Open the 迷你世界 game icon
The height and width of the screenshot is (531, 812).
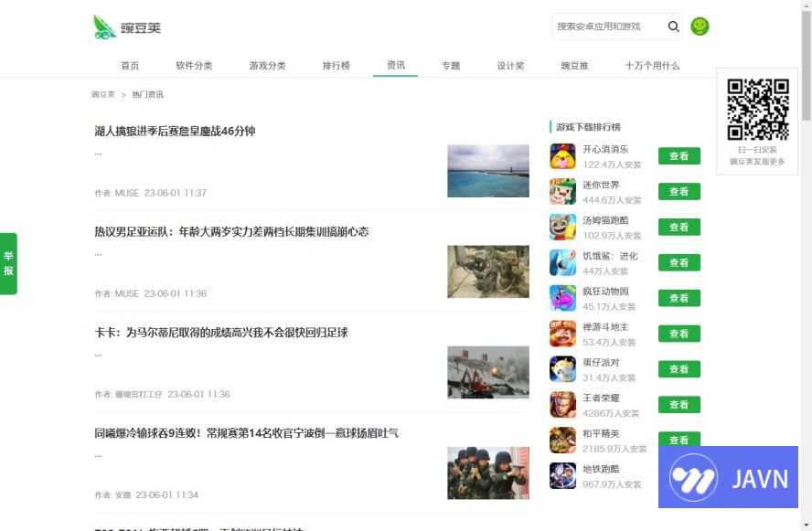pos(562,192)
